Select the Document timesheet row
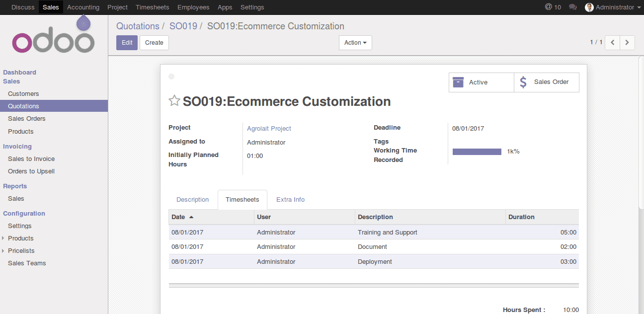Viewport: 644px width, 314px height. pos(374,247)
